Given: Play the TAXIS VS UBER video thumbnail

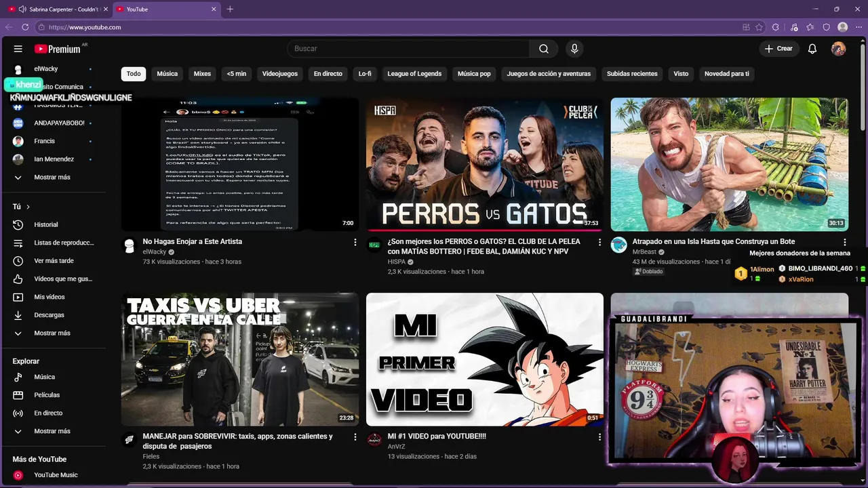Looking at the screenshot, I should pyautogui.click(x=240, y=359).
